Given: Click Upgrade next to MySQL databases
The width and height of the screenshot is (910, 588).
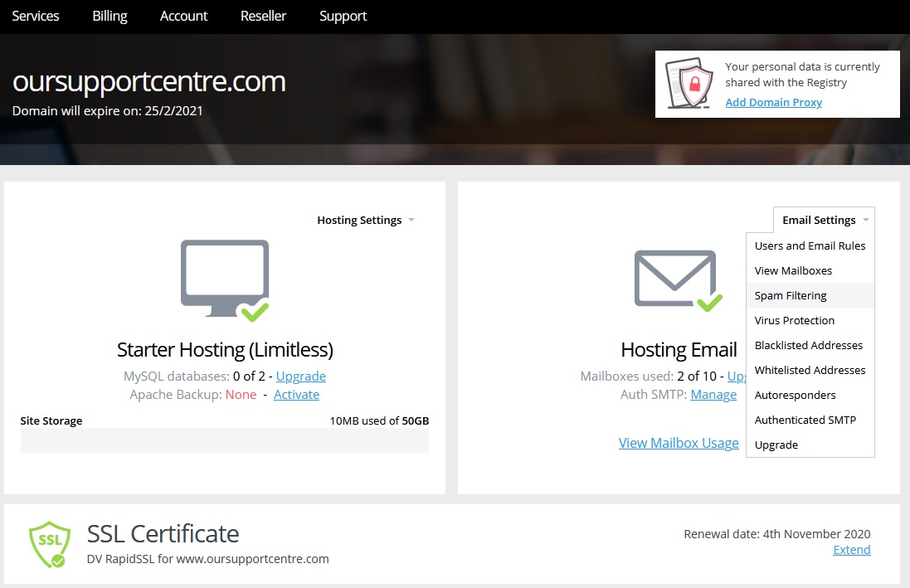Looking at the screenshot, I should (x=300, y=376).
